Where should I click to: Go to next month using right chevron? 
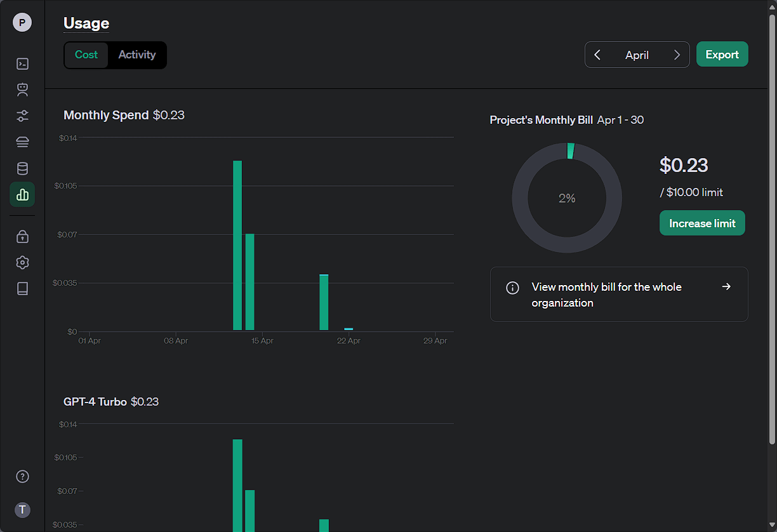tap(677, 55)
